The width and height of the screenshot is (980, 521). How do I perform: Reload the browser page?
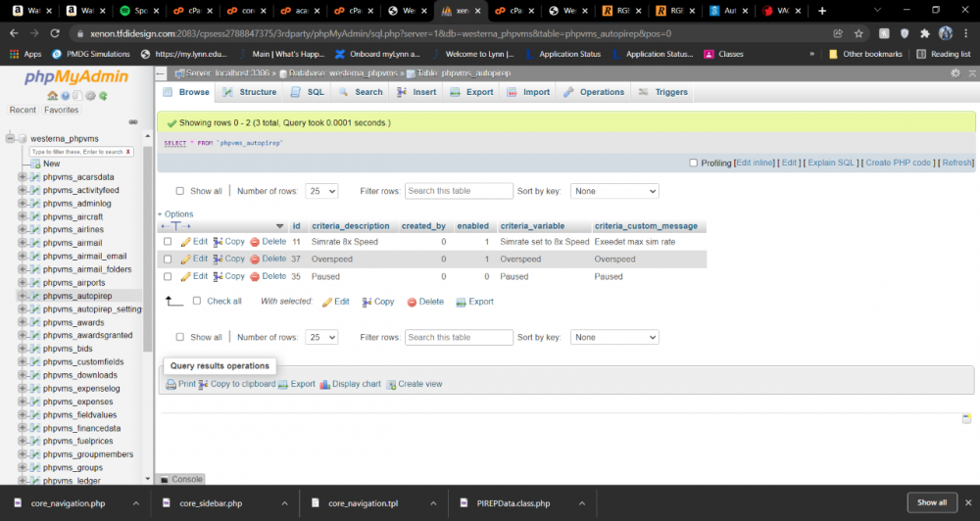[x=55, y=33]
